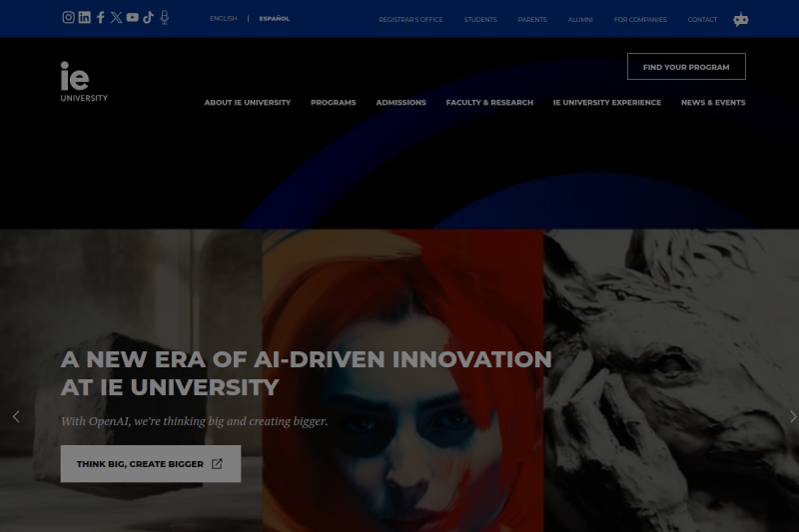Click the OpenAI subtitle text
The width and height of the screenshot is (799, 532).
pyautogui.click(x=194, y=421)
